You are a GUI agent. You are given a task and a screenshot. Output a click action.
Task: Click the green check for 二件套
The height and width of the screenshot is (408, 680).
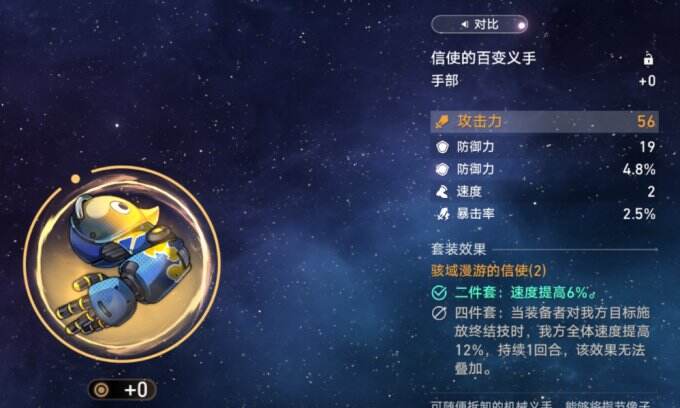(x=439, y=293)
